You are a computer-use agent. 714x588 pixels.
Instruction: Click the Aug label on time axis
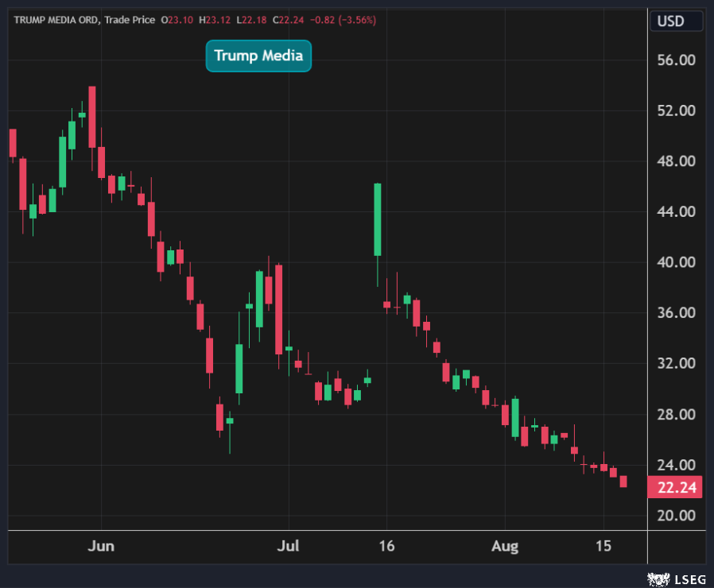[x=505, y=546]
